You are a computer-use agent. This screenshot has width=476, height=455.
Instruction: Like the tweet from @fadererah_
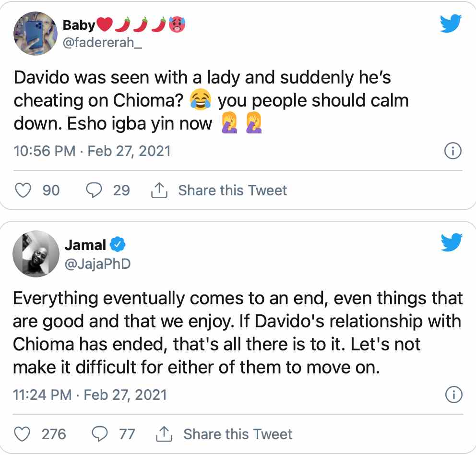pos(23,191)
